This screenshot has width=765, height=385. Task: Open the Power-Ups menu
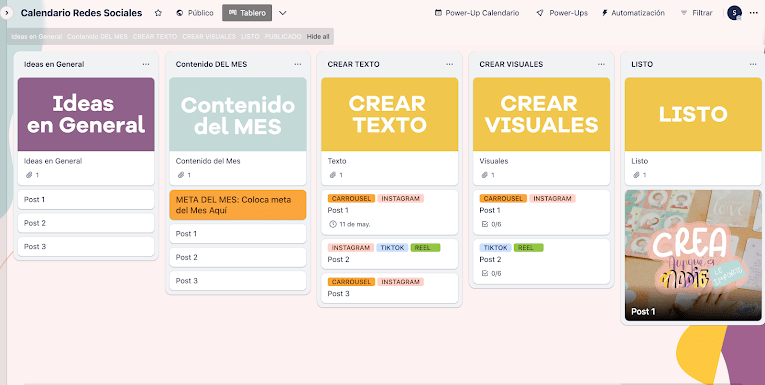click(562, 13)
